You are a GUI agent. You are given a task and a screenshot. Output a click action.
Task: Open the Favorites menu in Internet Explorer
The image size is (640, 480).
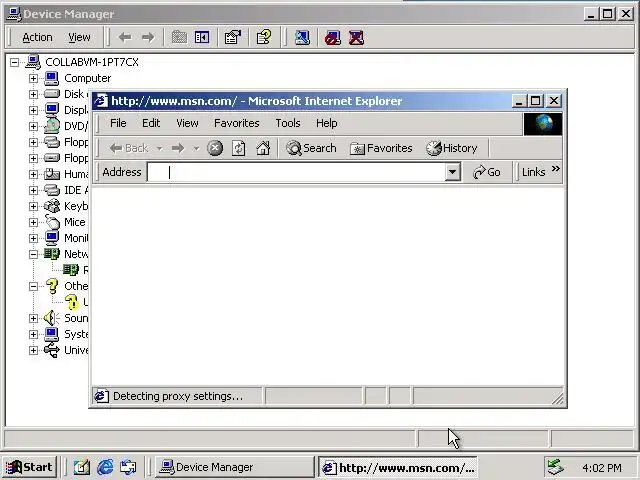point(237,123)
